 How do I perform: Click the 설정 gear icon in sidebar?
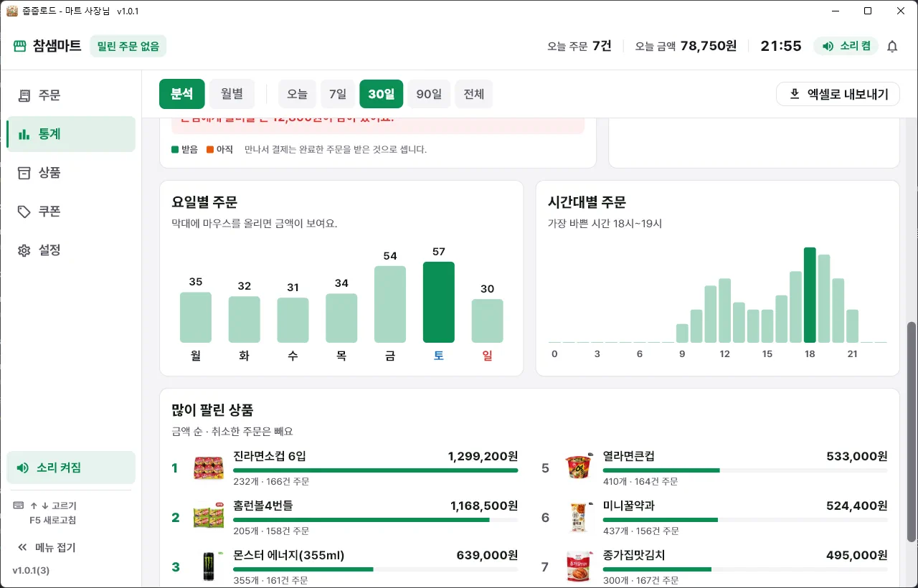tap(24, 250)
